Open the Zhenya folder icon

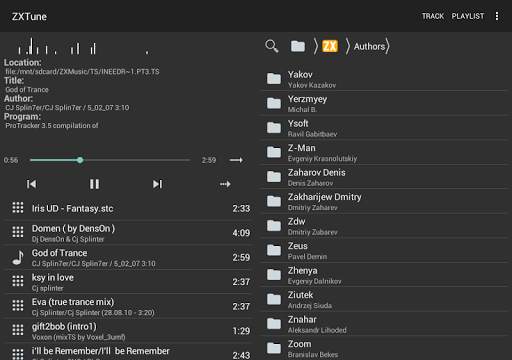coord(274,275)
